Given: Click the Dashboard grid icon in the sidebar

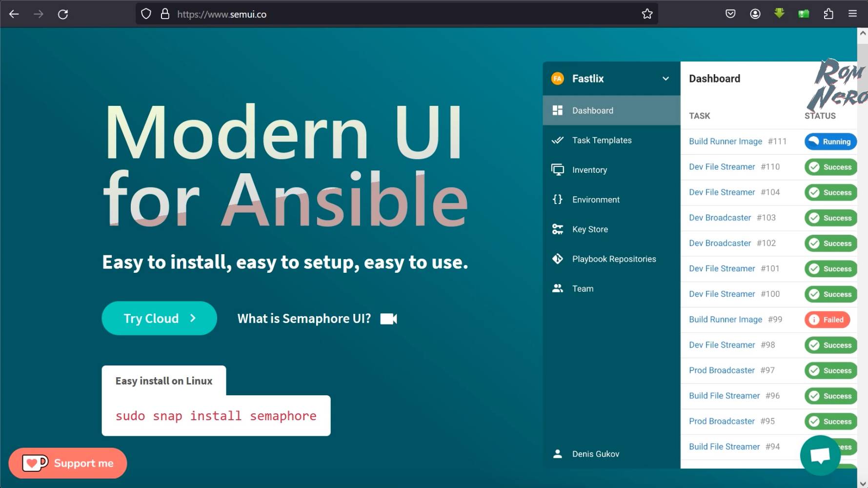Looking at the screenshot, I should click(x=557, y=110).
